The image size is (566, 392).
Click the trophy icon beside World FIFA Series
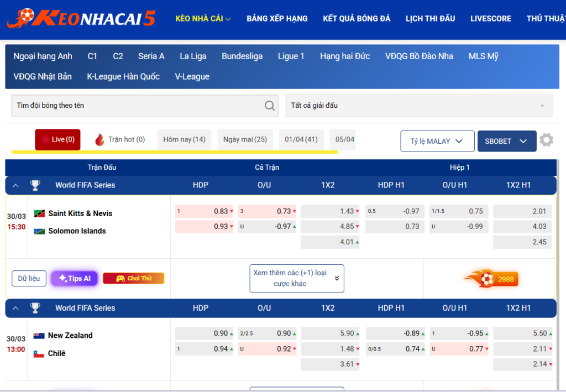pos(35,185)
